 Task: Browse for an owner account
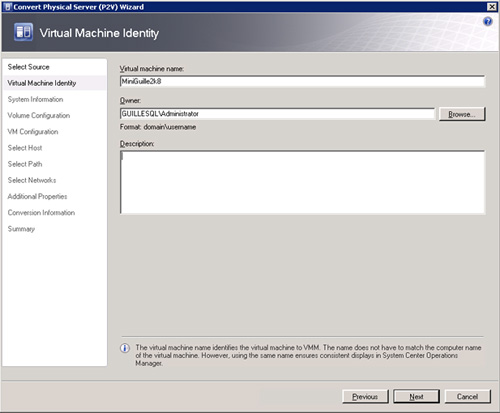click(462, 114)
